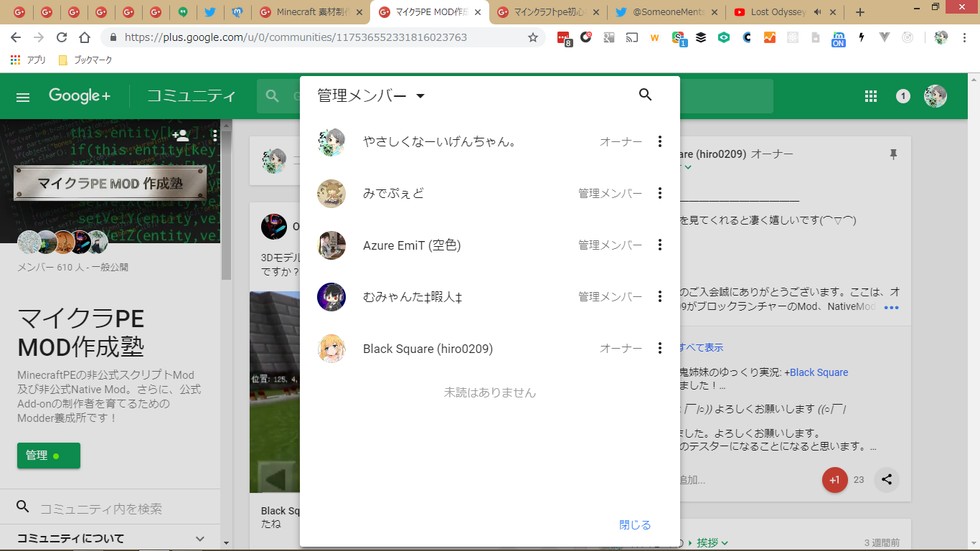Open Google+ hamburger main menu
980x551 pixels.
23,97
